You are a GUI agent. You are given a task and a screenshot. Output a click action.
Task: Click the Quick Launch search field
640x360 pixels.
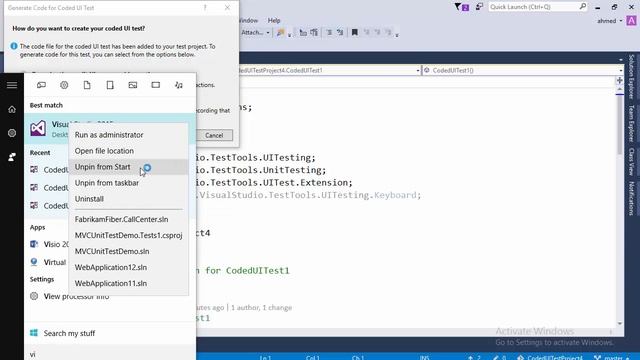[x=537, y=7]
